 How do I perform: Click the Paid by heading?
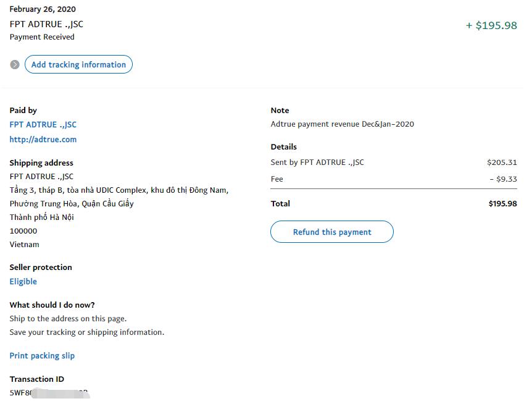(23, 111)
